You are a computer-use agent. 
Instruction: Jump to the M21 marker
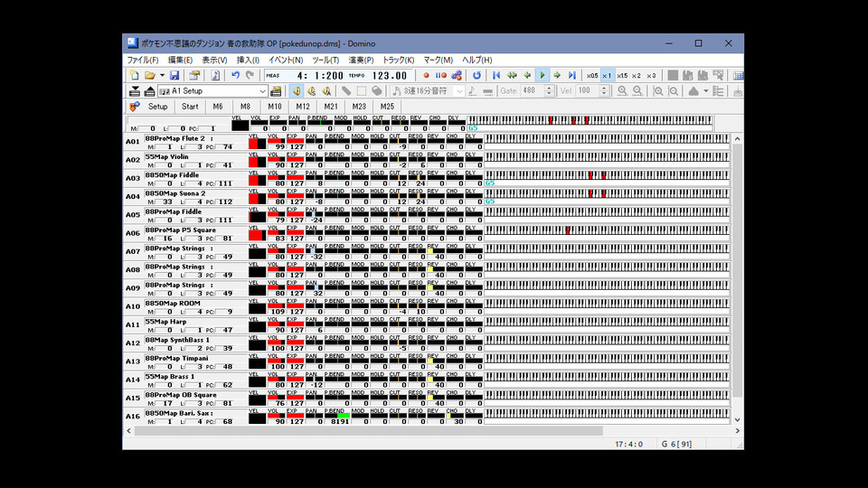[331, 107]
